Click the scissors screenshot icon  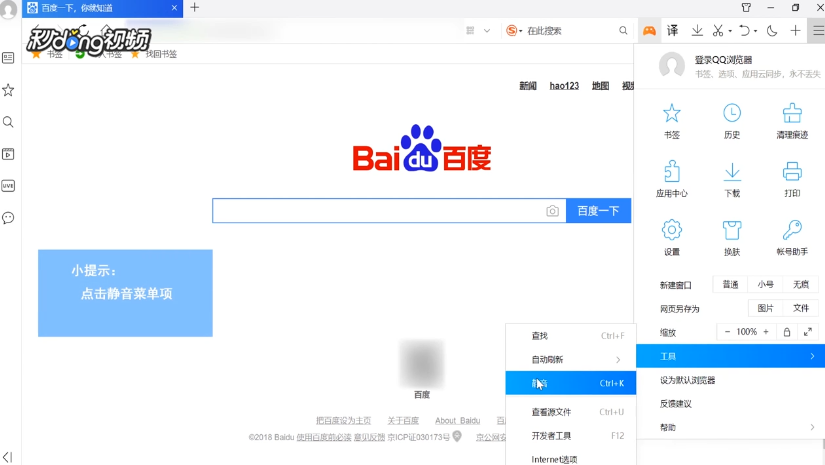(x=718, y=31)
